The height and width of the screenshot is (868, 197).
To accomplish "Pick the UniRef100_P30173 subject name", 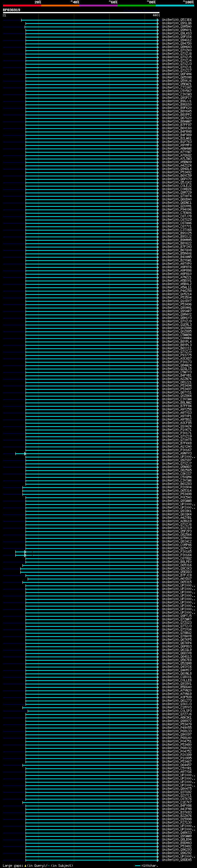I will click(177, 362).
